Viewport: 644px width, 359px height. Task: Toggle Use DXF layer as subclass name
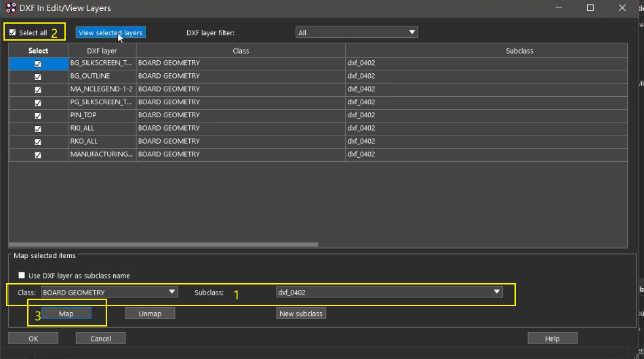[x=22, y=276]
